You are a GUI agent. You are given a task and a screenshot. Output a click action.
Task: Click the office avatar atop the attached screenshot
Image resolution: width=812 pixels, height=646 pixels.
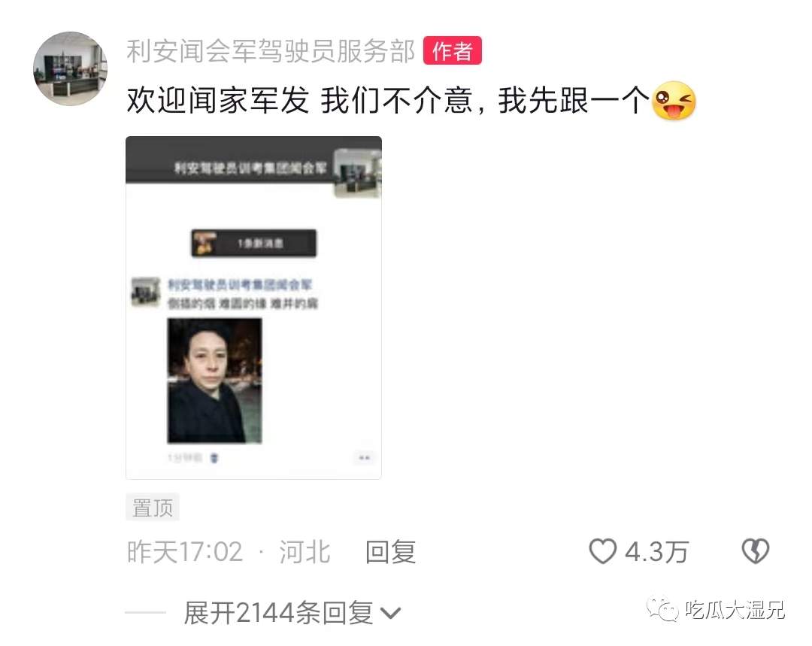[357, 173]
